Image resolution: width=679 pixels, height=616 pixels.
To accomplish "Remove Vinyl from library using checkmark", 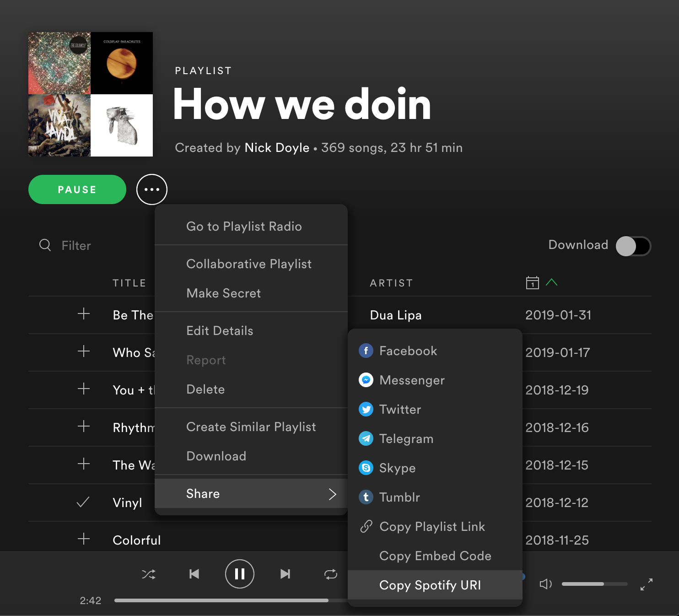I will (x=83, y=503).
